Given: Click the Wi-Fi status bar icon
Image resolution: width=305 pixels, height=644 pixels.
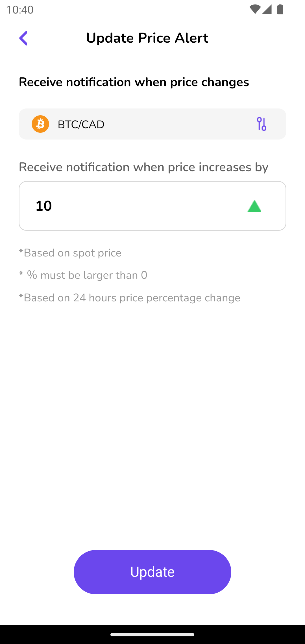Looking at the screenshot, I should click(255, 10).
